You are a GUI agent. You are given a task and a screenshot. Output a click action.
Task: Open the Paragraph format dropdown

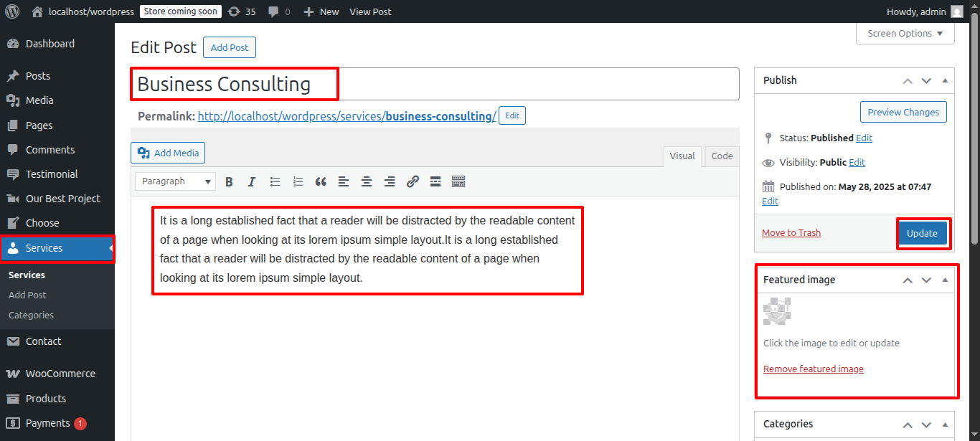(175, 182)
